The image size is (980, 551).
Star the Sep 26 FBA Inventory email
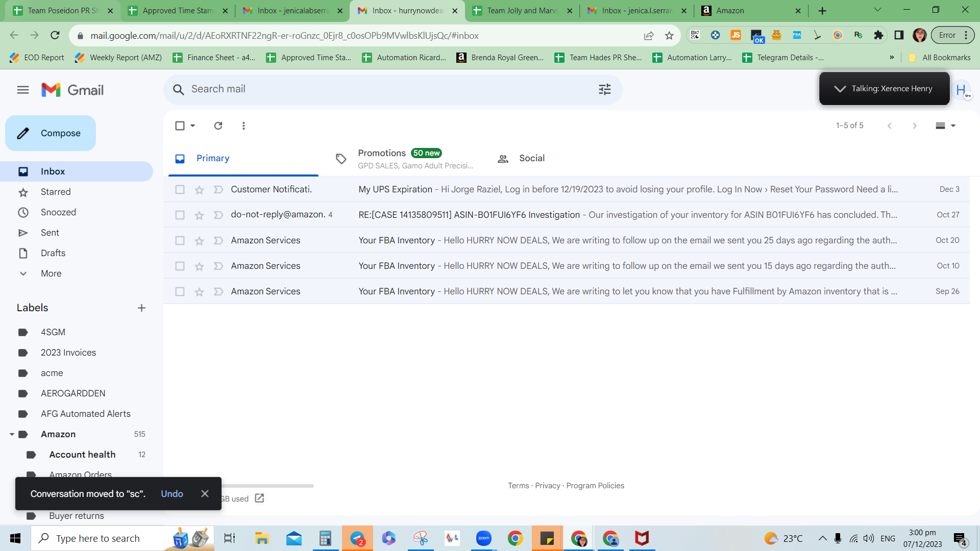(199, 292)
